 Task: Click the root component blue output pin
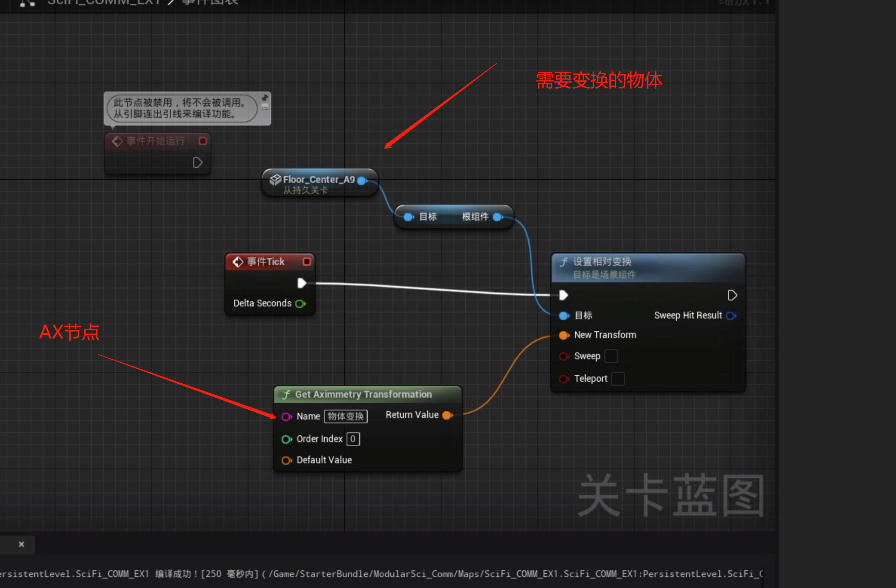pos(497,217)
